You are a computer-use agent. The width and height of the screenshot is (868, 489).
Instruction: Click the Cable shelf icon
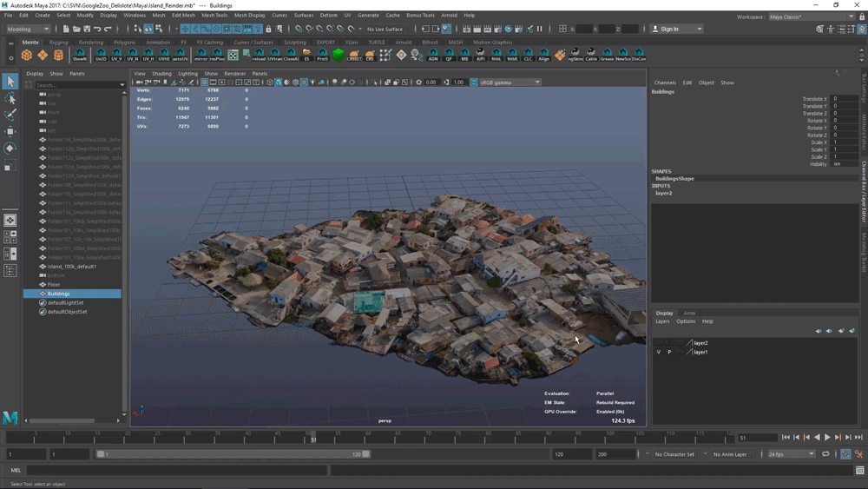[x=591, y=55]
